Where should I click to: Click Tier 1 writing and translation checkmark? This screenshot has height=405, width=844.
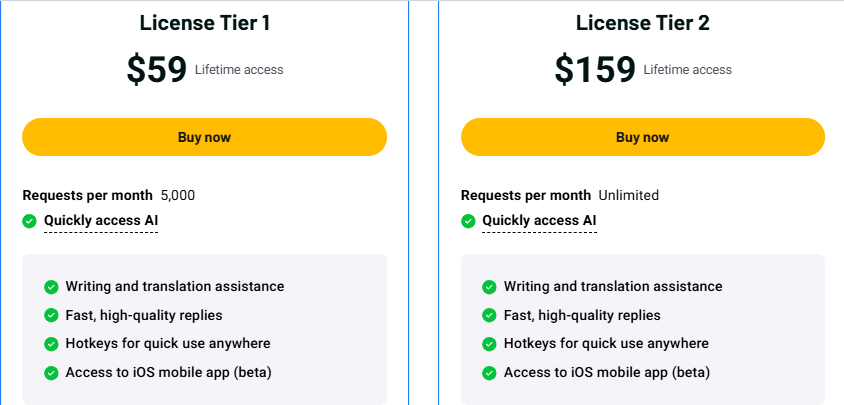pyautogui.click(x=51, y=287)
